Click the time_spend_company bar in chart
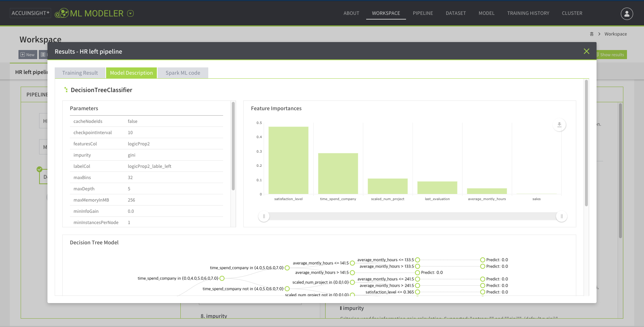This screenshot has height=327, width=644. click(338, 174)
